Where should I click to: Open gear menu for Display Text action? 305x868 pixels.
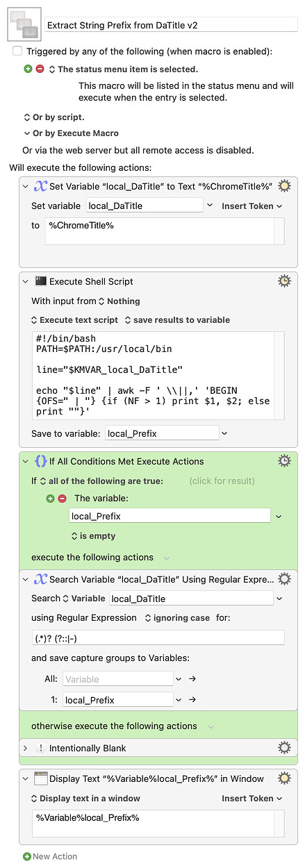click(284, 778)
